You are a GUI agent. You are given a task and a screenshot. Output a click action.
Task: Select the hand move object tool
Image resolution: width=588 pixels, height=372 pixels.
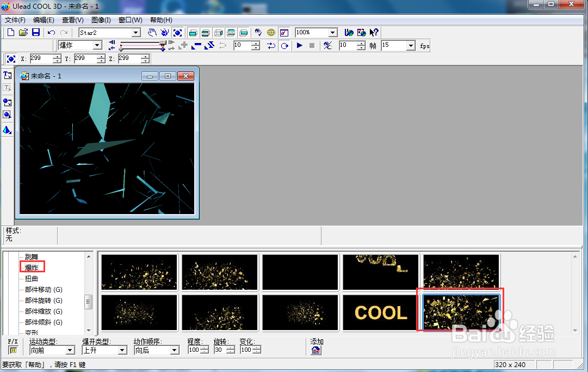[x=152, y=33]
